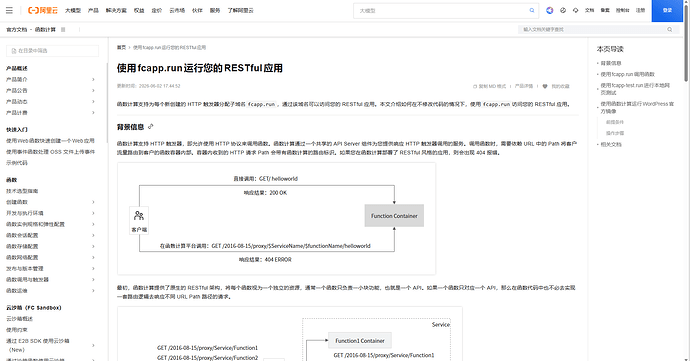Click the cloud icon in the top header
Viewport: 690px width, 361px height.
point(576,10)
